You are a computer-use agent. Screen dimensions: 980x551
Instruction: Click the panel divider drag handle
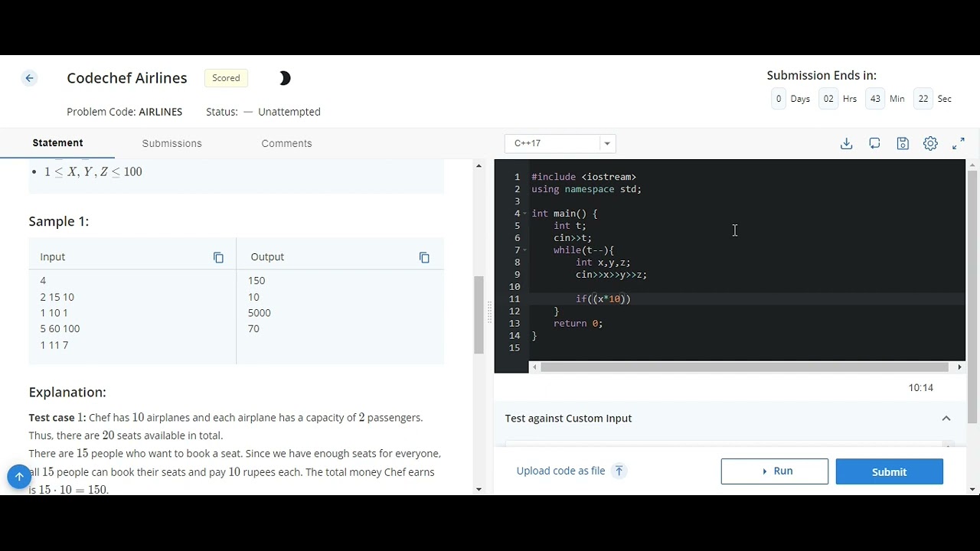click(x=489, y=313)
